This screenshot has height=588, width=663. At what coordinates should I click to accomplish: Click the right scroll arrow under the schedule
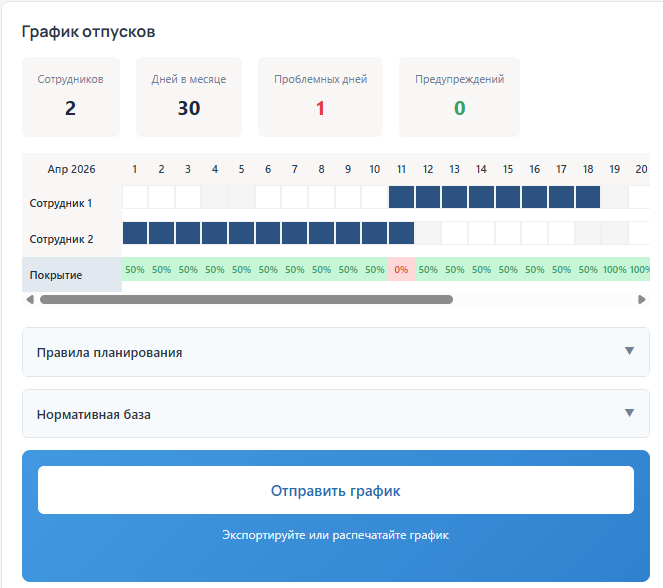pos(642,299)
